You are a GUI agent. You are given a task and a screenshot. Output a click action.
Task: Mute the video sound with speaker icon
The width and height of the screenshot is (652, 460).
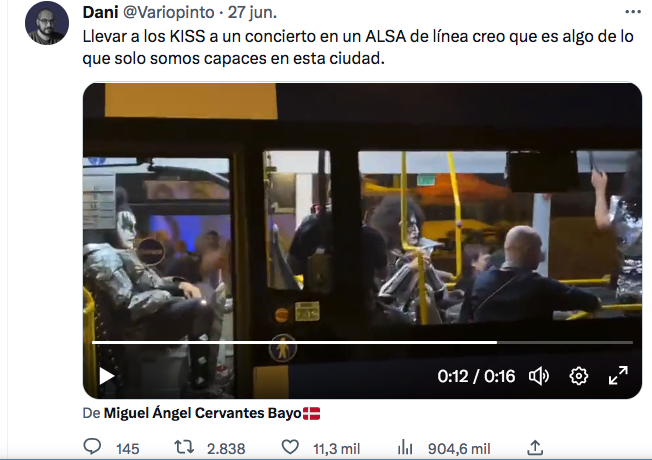click(x=539, y=376)
